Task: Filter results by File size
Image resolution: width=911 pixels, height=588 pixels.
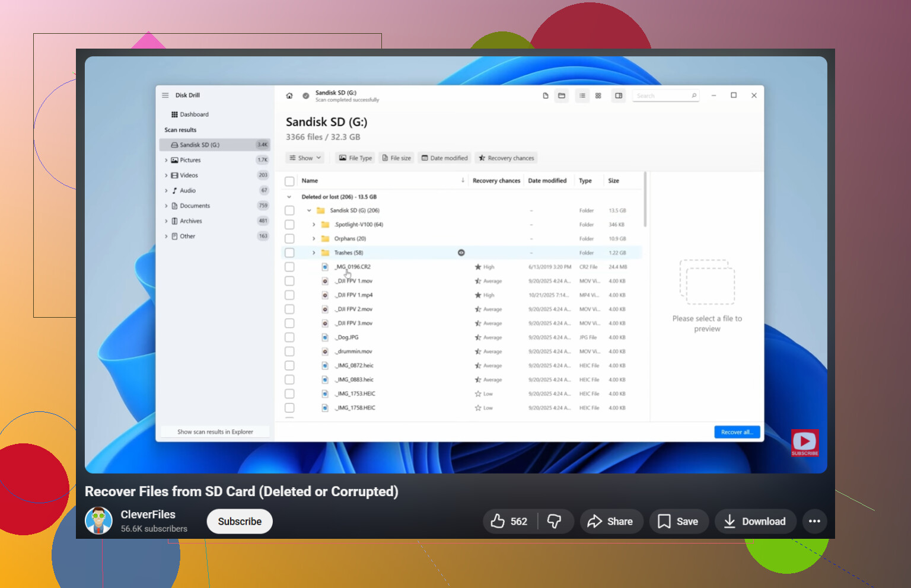Action: 397,158
